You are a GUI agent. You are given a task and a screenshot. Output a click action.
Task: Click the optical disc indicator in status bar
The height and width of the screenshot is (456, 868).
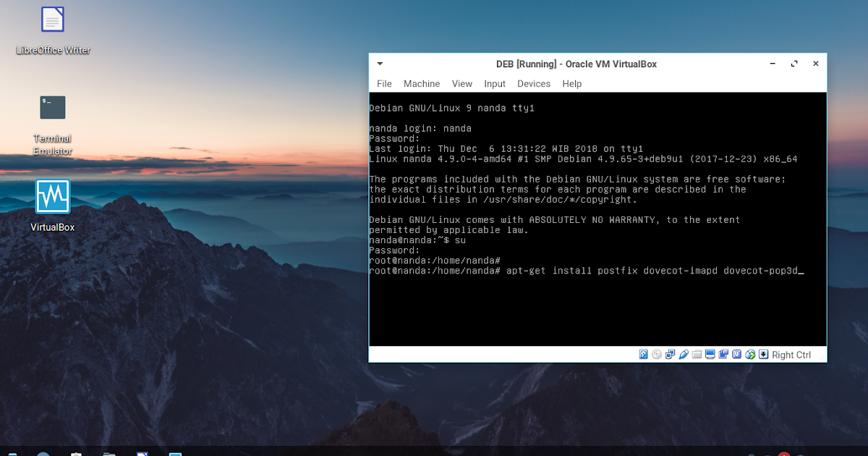point(657,355)
